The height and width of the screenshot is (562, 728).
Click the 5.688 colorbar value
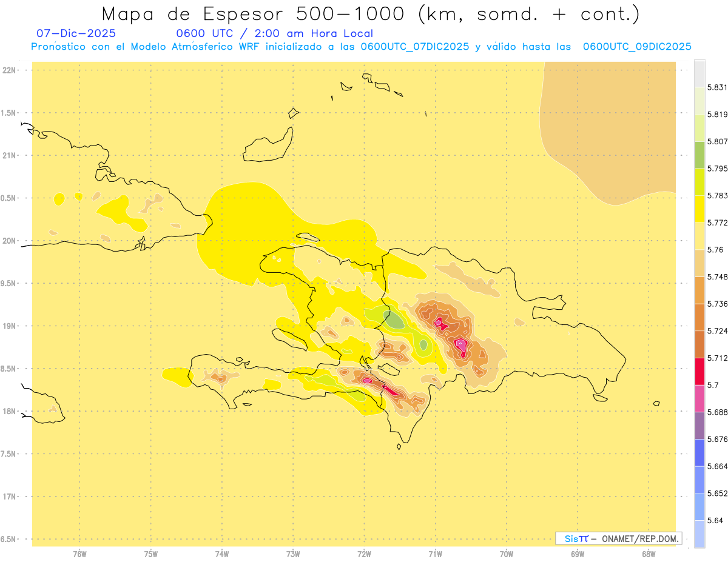coord(718,412)
